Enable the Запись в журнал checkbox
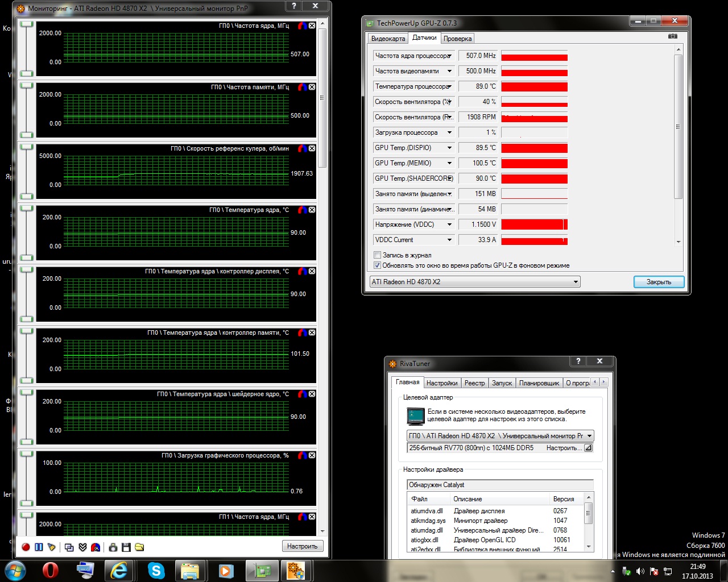The image size is (728, 582). click(x=377, y=255)
